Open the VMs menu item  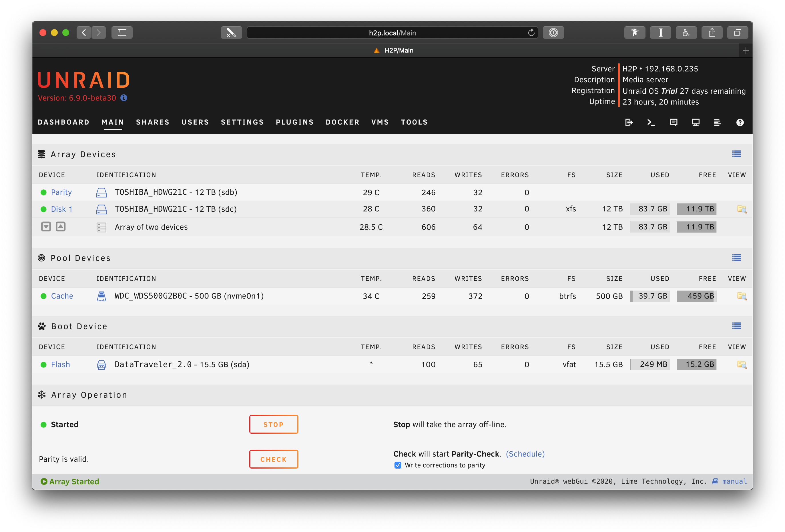[x=380, y=122]
